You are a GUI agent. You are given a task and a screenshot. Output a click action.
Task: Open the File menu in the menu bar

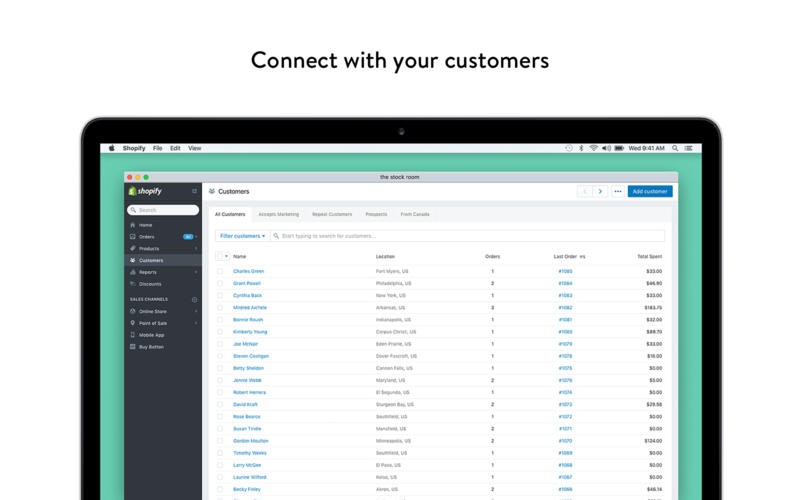158,148
